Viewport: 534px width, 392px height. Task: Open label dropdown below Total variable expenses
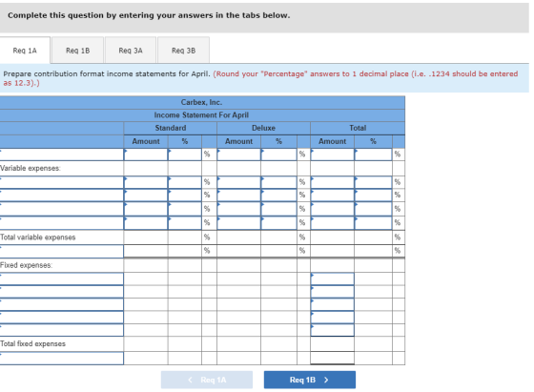click(62, 252)
